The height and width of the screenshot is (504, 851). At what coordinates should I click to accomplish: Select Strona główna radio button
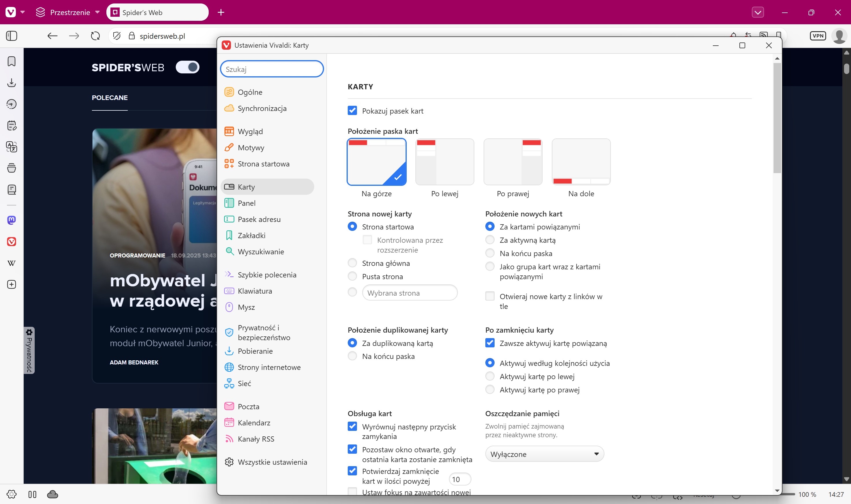[352, 263]
